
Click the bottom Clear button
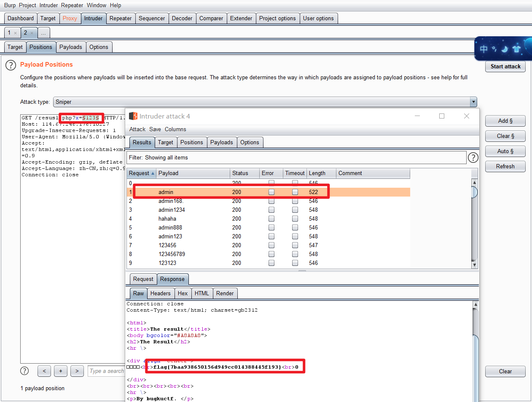[x=505, y=372]
